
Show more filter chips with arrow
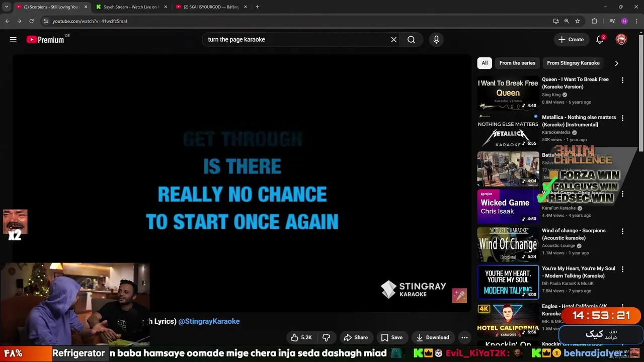point(616,63)
